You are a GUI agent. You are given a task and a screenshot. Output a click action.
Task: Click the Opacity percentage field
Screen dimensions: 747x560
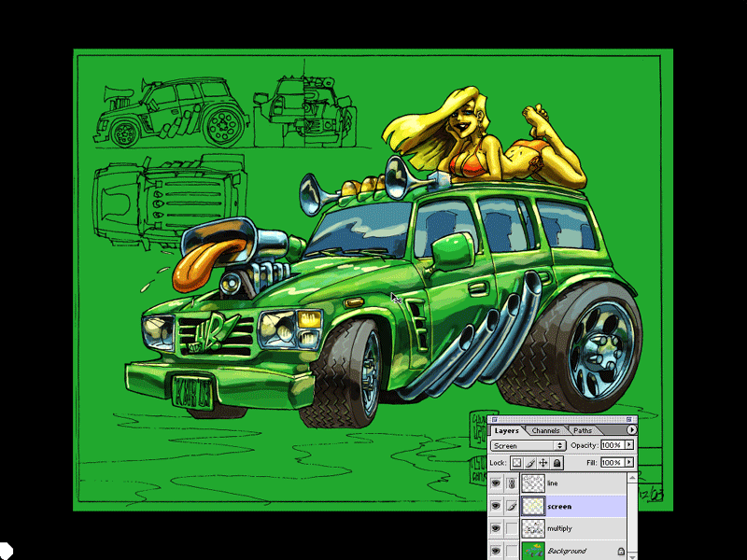(613, 445)
